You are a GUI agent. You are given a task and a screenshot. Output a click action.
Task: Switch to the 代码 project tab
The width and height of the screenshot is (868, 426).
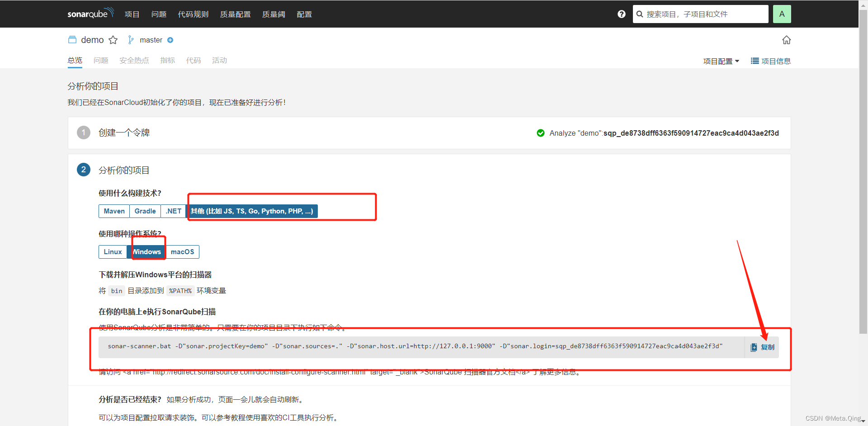(x=193, y=60)
